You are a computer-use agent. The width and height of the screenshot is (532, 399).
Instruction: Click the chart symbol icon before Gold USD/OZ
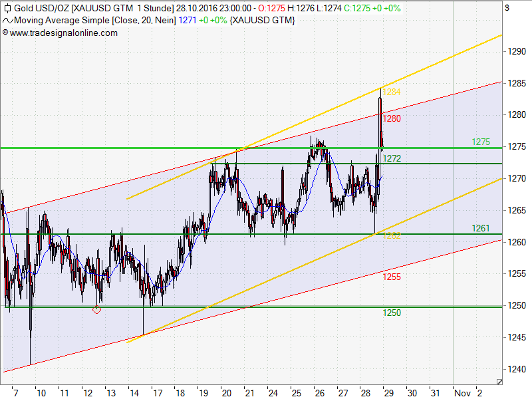[7, 9]
